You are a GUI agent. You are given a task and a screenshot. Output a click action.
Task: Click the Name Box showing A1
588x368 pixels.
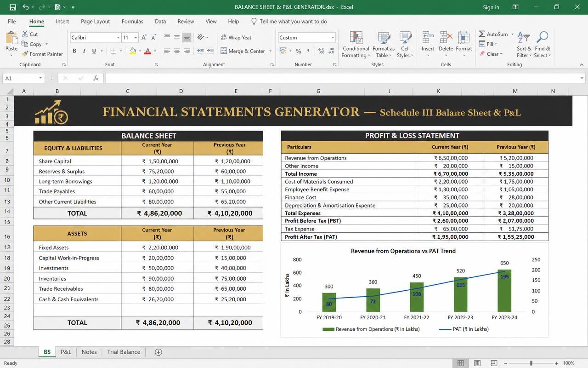(x=23, y=78)
